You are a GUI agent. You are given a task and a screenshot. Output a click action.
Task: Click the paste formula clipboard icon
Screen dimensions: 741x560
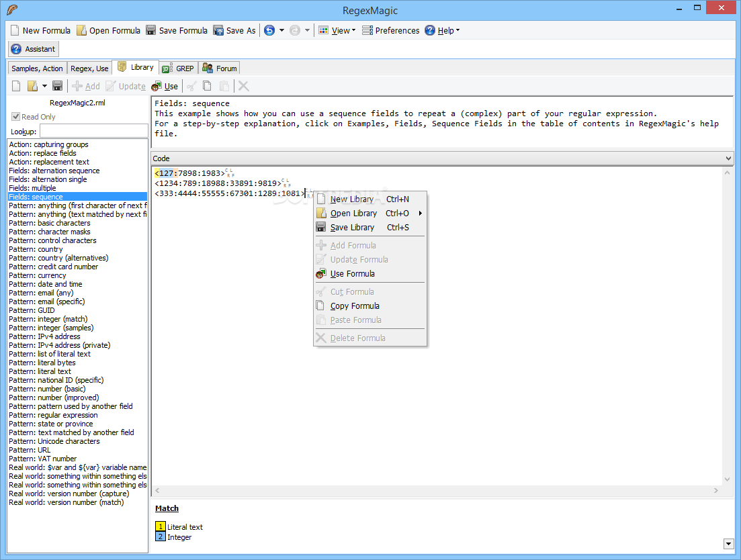[x=224, y=86]
